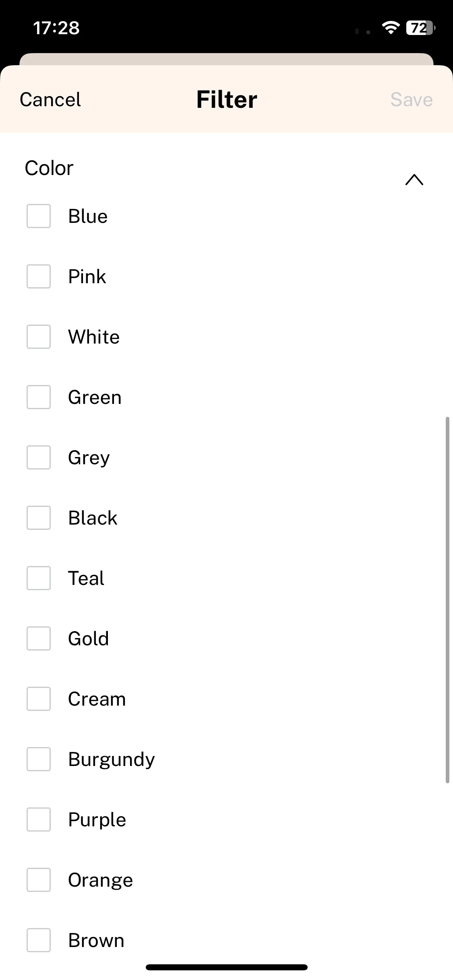The height and width of the screenshot is (980, 453).
Task: Select the Green checkbox
Action: click(39, 397)
